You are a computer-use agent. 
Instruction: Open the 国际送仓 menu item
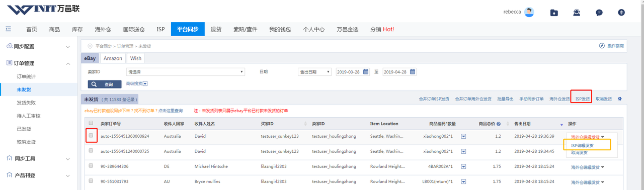click(134, 29)
